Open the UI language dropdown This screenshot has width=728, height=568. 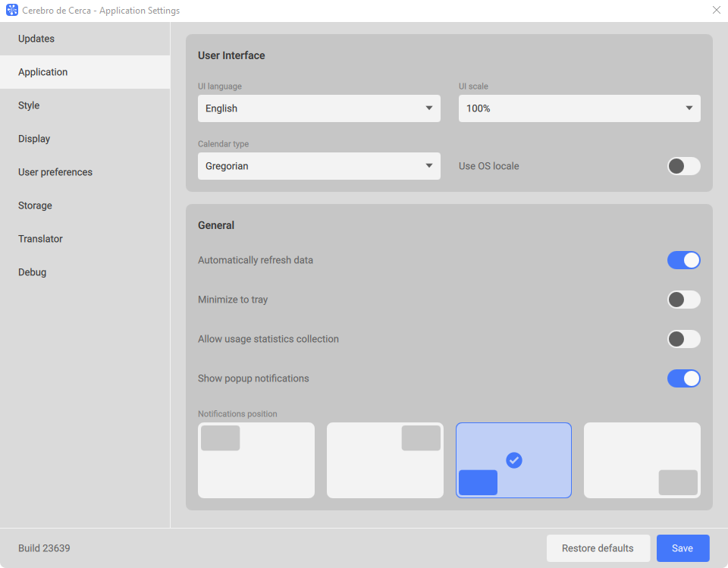click(318, 108)
